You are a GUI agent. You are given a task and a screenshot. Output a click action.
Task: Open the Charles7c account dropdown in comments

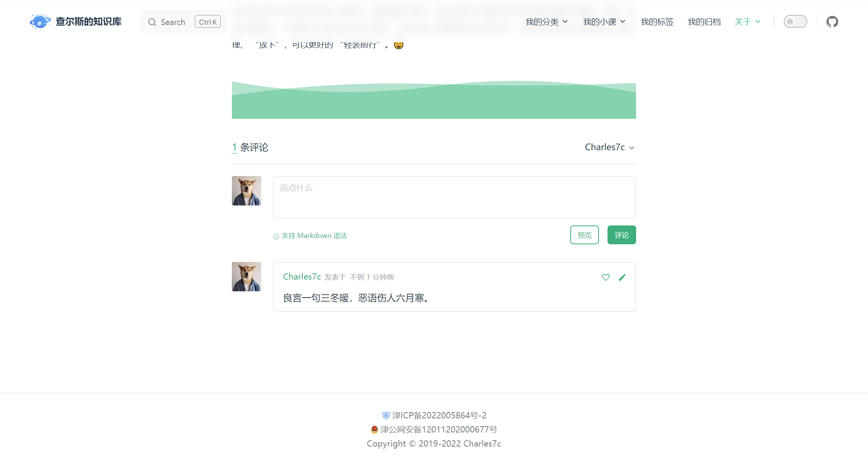[x=609, y=147]
